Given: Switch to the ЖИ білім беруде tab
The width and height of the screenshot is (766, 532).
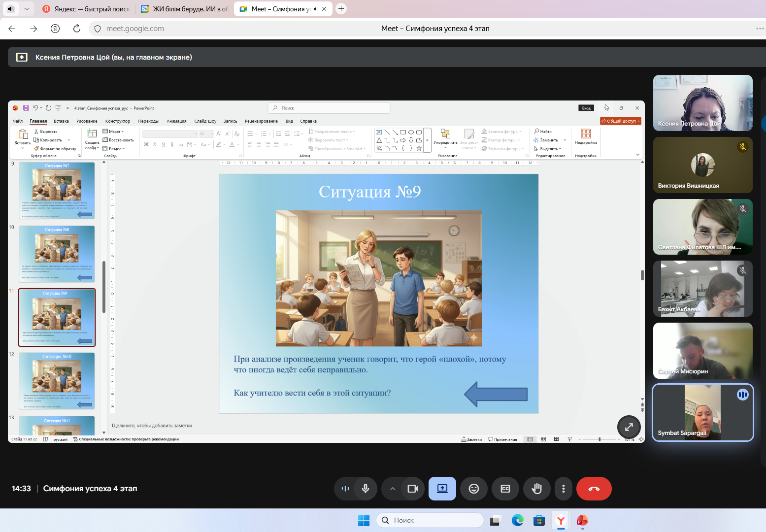Looking at the screenshot, I should 185,9.
